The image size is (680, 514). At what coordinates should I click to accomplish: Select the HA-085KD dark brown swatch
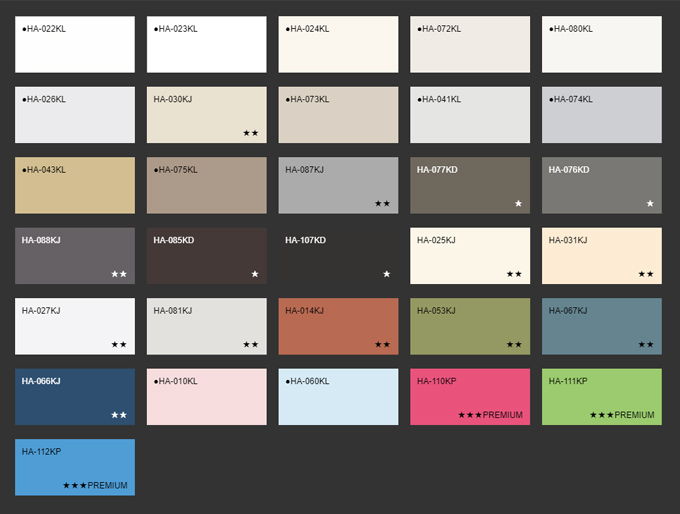click(x=207, y=256)
